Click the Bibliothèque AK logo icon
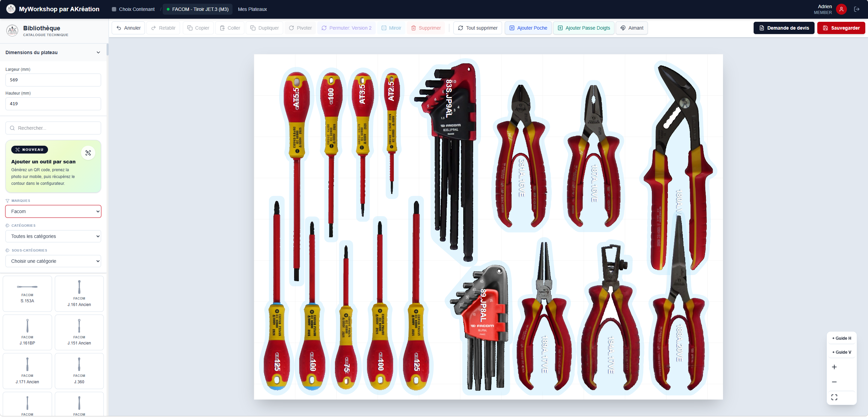This screenshot has width=868, height=417. pyautogui.click(x=12, y=30)
